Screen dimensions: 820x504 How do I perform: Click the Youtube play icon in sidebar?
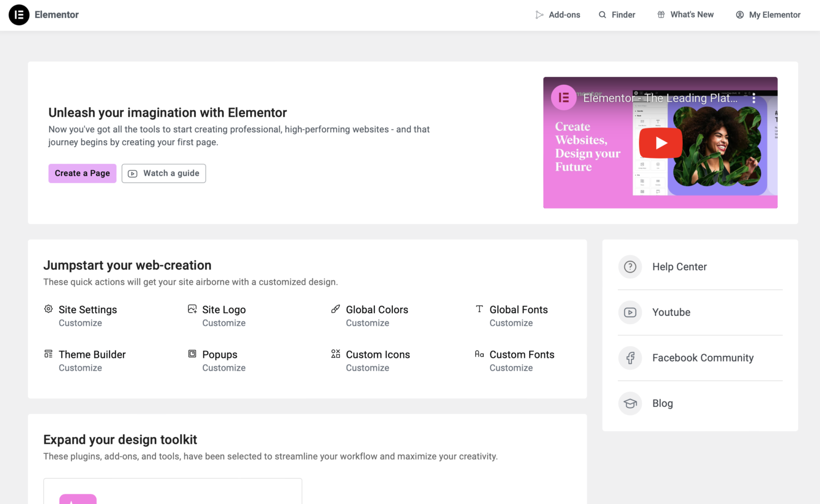(630, 313)
